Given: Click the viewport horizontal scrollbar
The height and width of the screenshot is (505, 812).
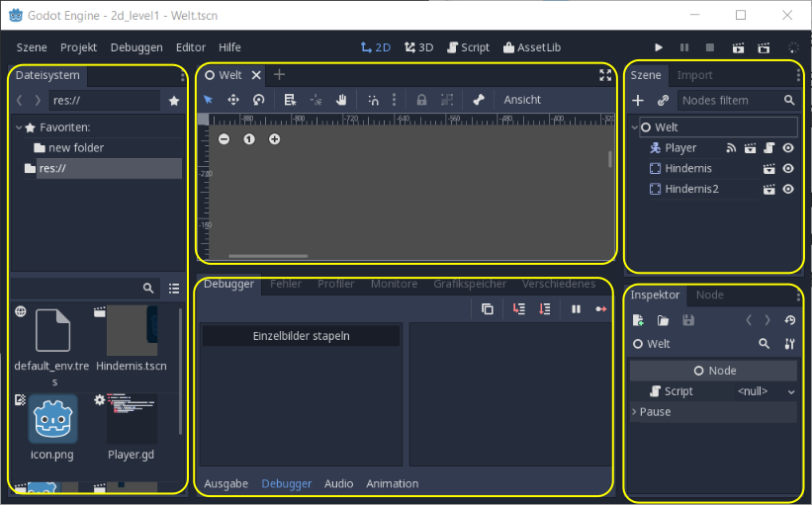Looking at the screenshot, I should (x=268, y=256).
